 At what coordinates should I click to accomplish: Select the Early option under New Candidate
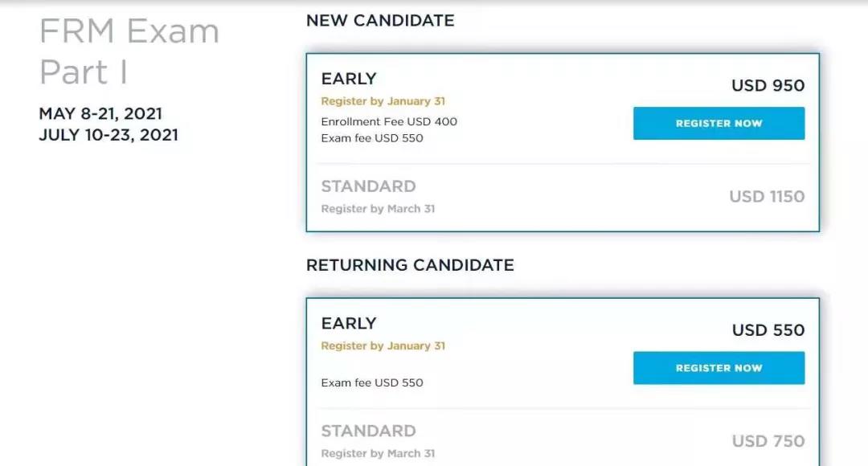pos(349,79)
